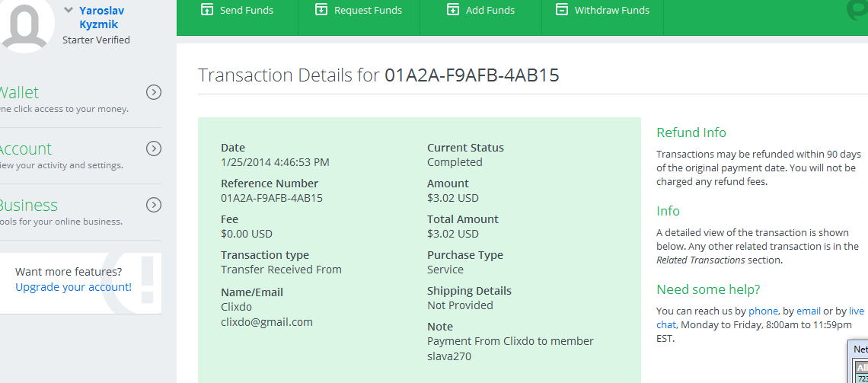Click the email support link

pyautogui.click(x=808, y=311)
